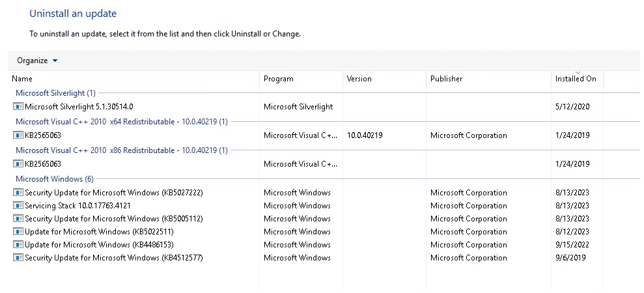Click Microsoft Visual C+... program in x86 KB2565063 row

pos(301,164)
